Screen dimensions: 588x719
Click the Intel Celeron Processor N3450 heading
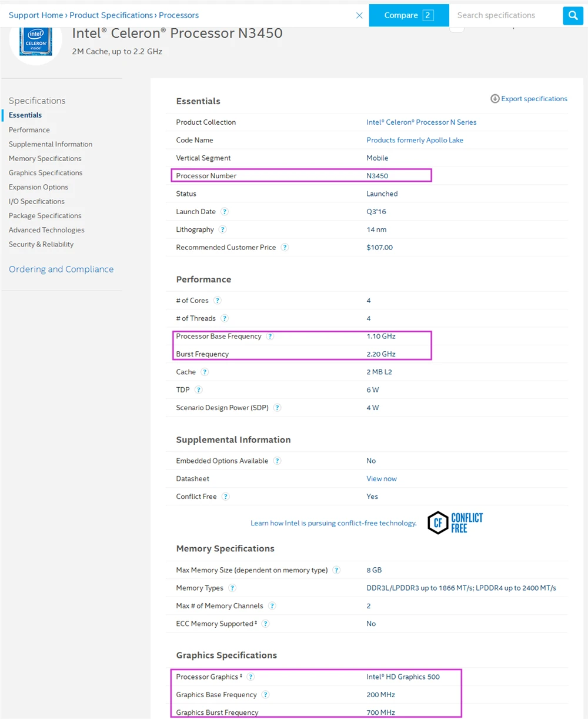[x=177, y=34]
